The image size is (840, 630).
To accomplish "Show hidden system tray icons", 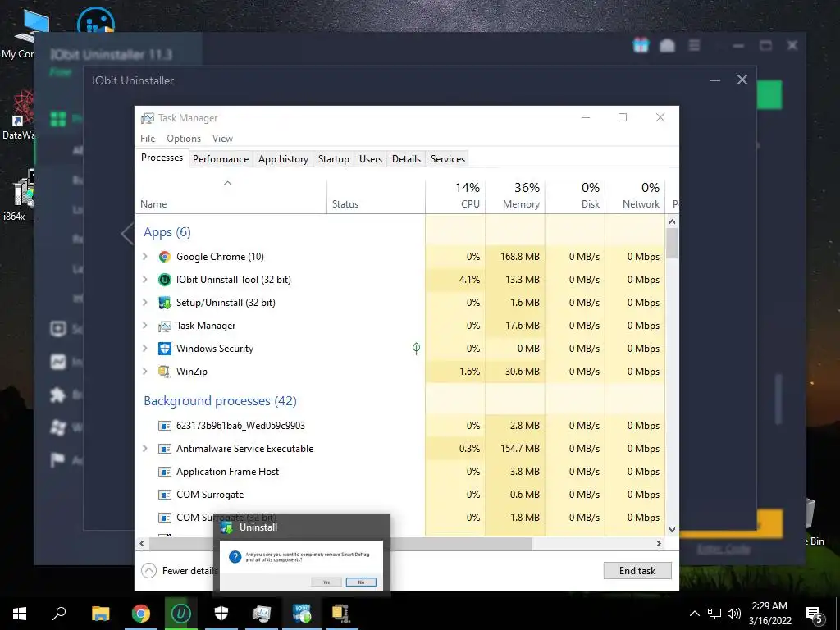I will point(694,614).
